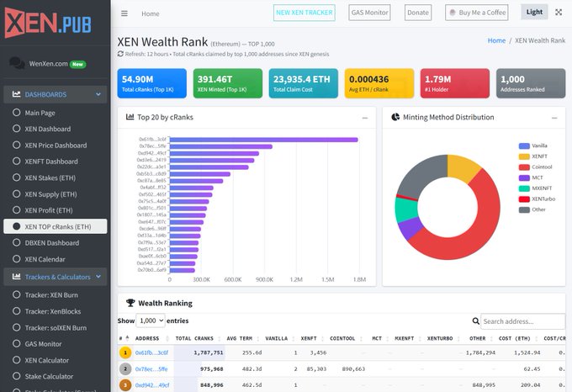Click the Minting Method Distribution pie icon
Image resolution: width=572 pixels, height=392 pixels.
[x=395, y=117]
